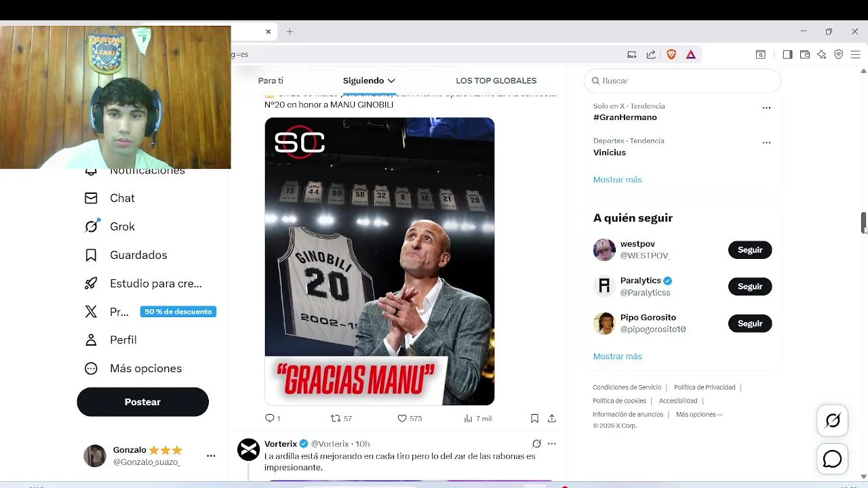
Task: Open Pipo Gorosito profile name
Action: (648, 317)
